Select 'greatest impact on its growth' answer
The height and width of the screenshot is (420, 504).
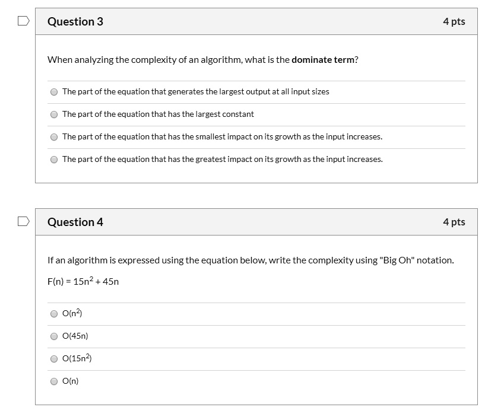[53, 159]
